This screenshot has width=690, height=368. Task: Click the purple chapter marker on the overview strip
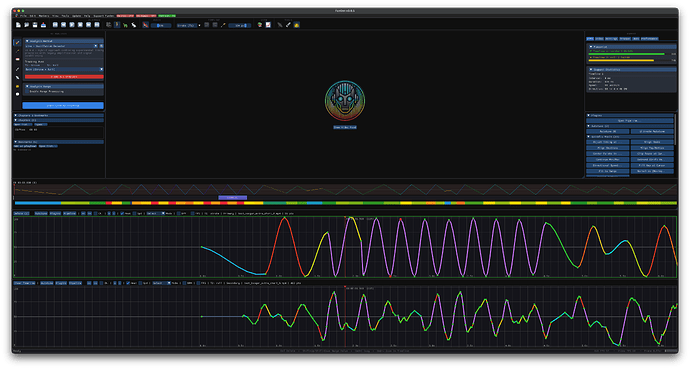point(232,198)
